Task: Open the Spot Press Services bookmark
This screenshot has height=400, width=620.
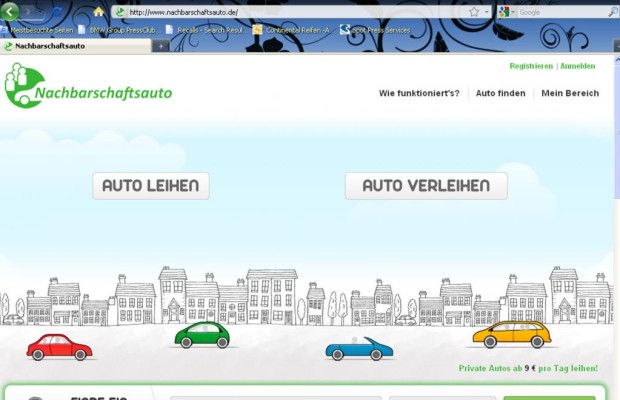Action: 376,30
